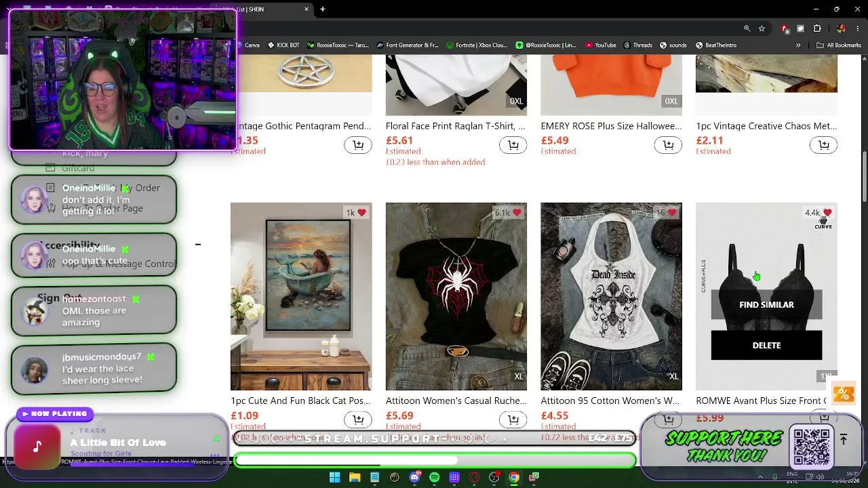Open the Dead Inside halter top thumbnail

click(x=611, y=296)
